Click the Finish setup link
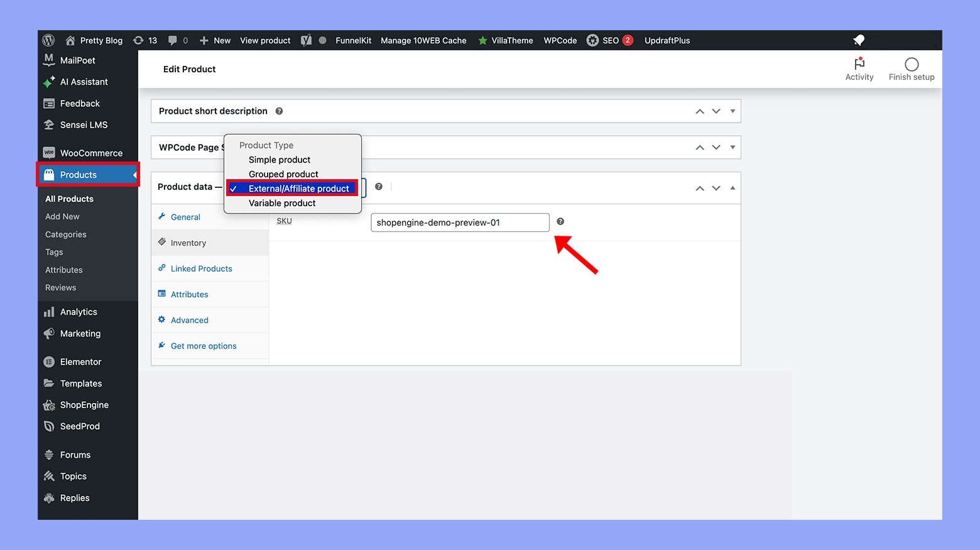Screen dimensions: 980x550 [912, 69]
